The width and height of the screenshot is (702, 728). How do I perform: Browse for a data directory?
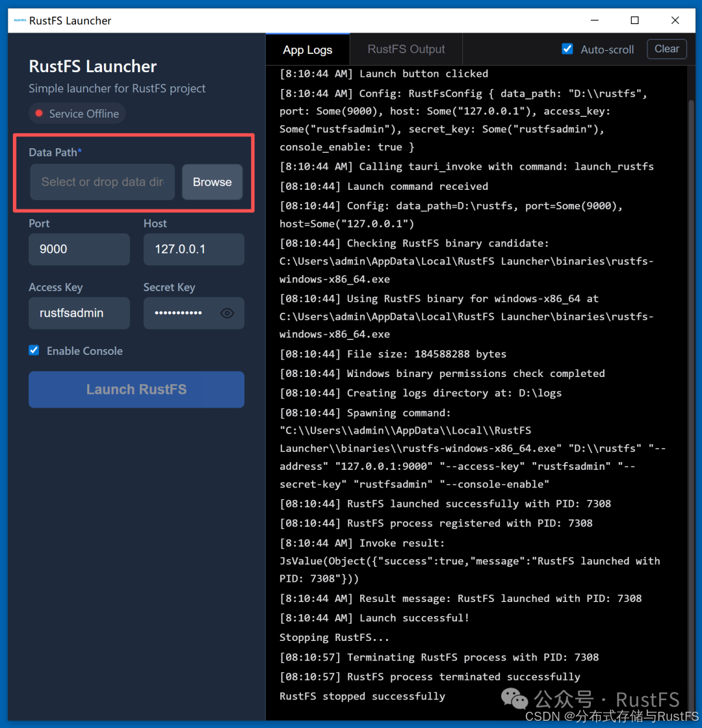click(x=212, y=182)
